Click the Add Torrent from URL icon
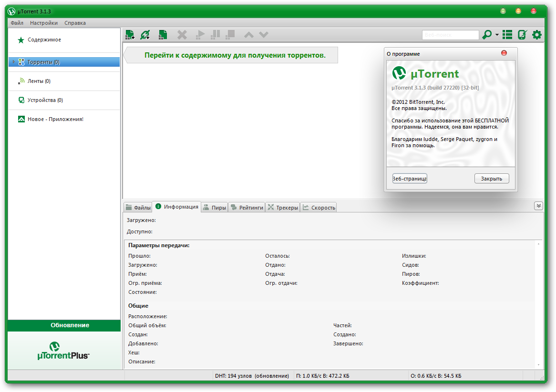The height and width of the screenshot is (392, 556). click(x=145, y=34)
